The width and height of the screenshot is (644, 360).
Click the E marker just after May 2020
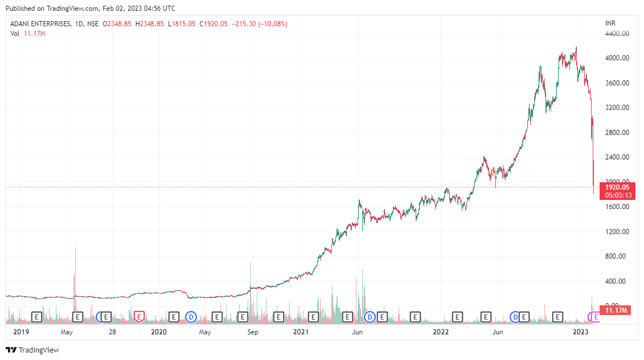click(x=217, y=317)
